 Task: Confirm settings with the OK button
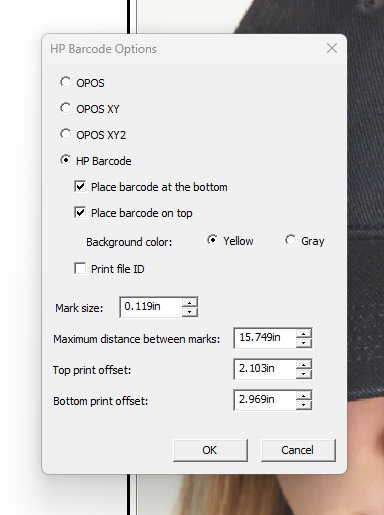pyautogui.click(x=210, y=450)
